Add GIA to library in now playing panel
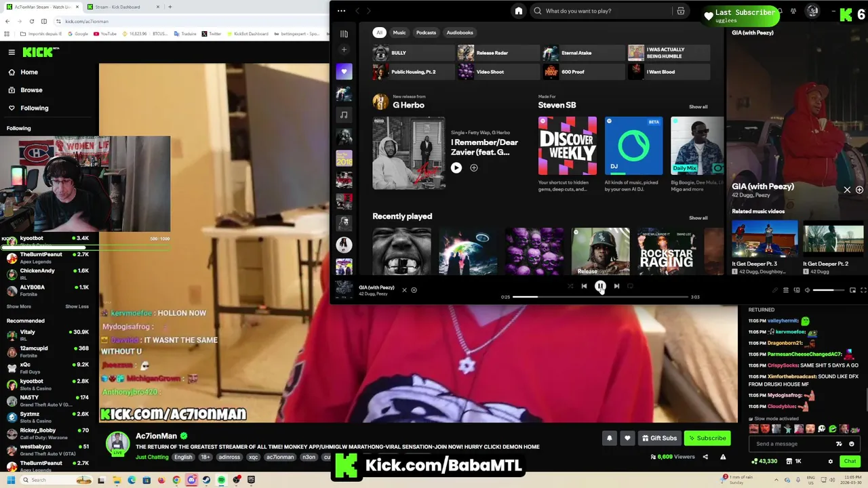Viewport: 868px width, 488px height. tap(859, 190)
